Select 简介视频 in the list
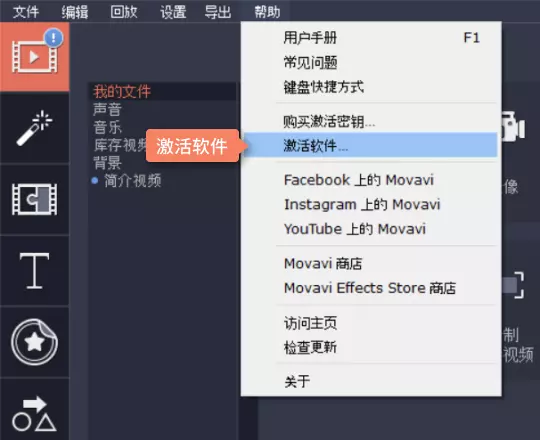This screenshot has height=440, width=540. pyautogui.click(x=133, y=180)
